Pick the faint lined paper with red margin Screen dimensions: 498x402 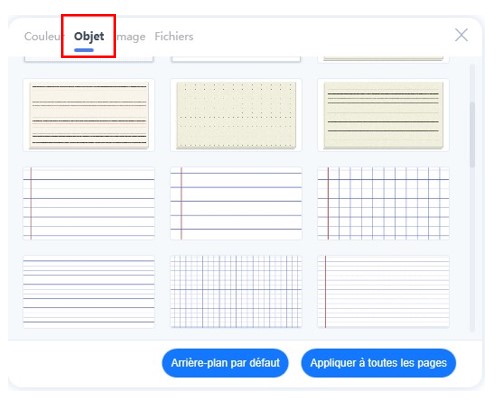pos(383,292)
